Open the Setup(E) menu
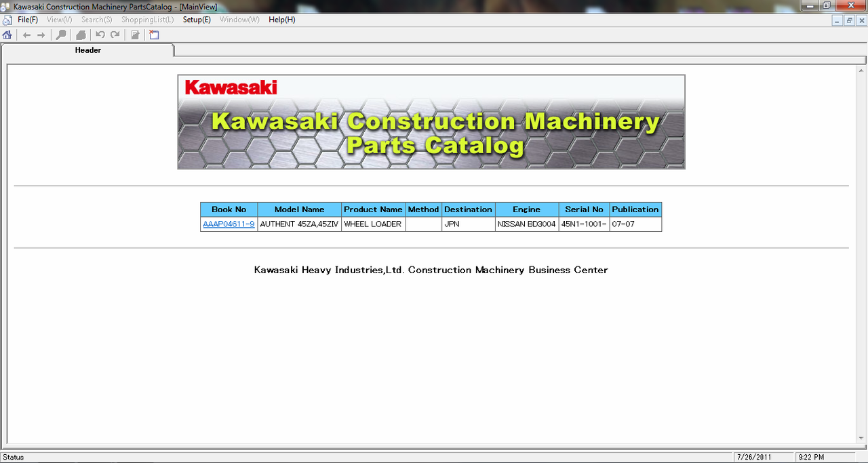Screen dimensions: 868x463 [197, 20]
